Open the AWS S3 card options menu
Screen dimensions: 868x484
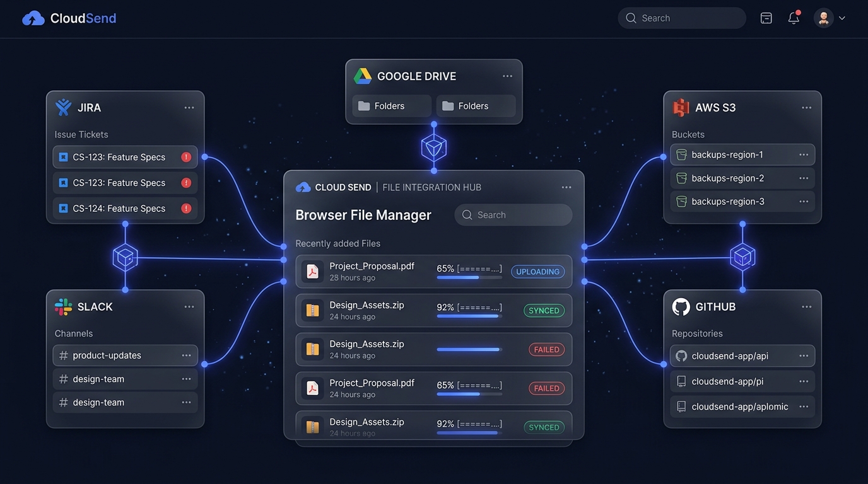[x=807, y=108]
